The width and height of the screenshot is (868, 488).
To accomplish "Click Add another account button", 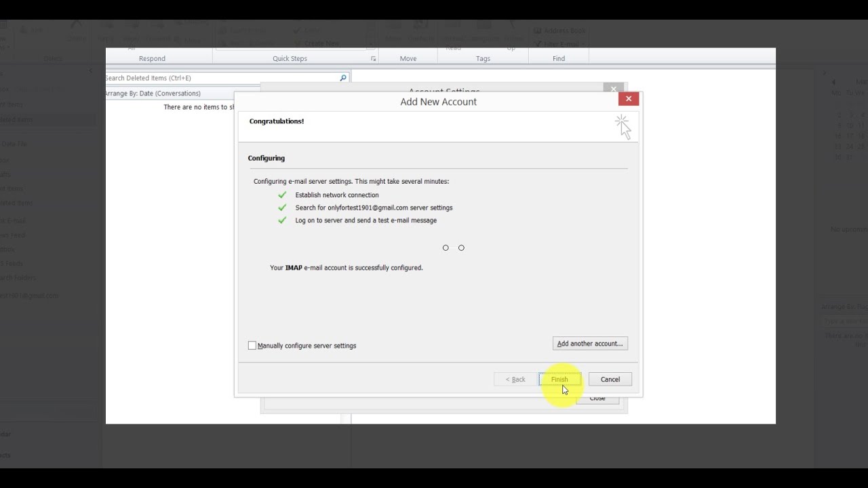I will point(590,344).
